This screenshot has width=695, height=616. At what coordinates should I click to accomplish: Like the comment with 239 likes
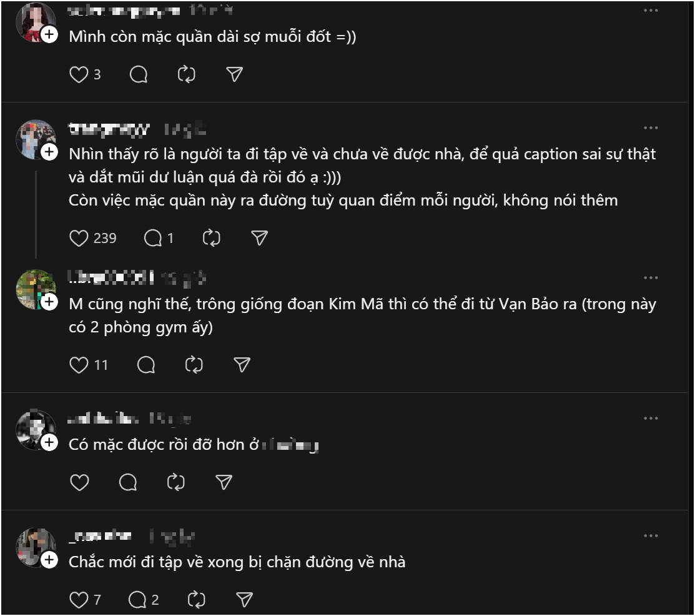point(79,238)
